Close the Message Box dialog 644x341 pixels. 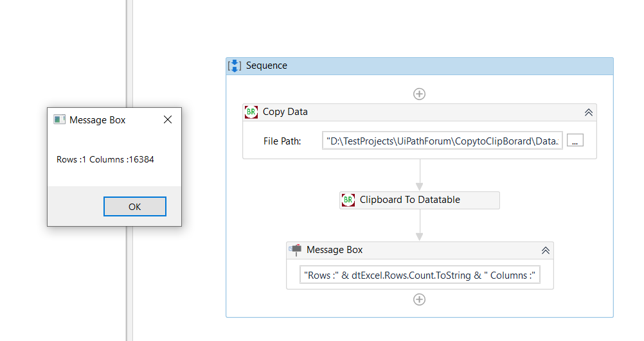point(168,119)
